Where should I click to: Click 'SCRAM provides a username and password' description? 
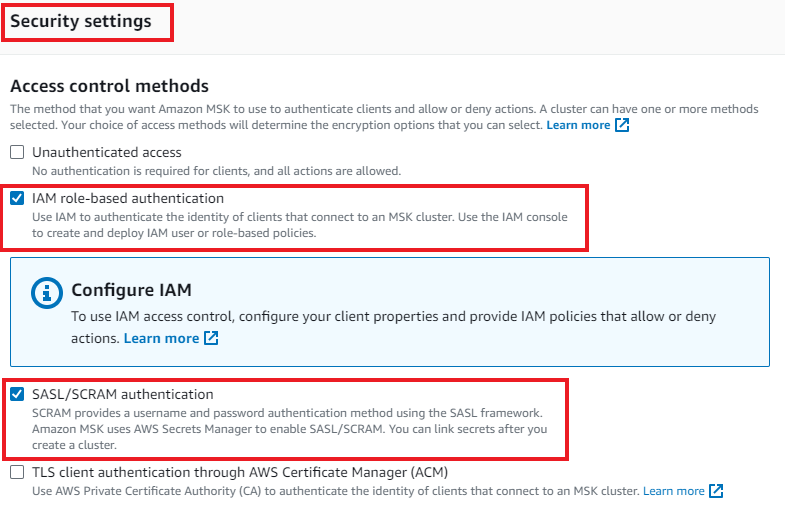(289, 429)
